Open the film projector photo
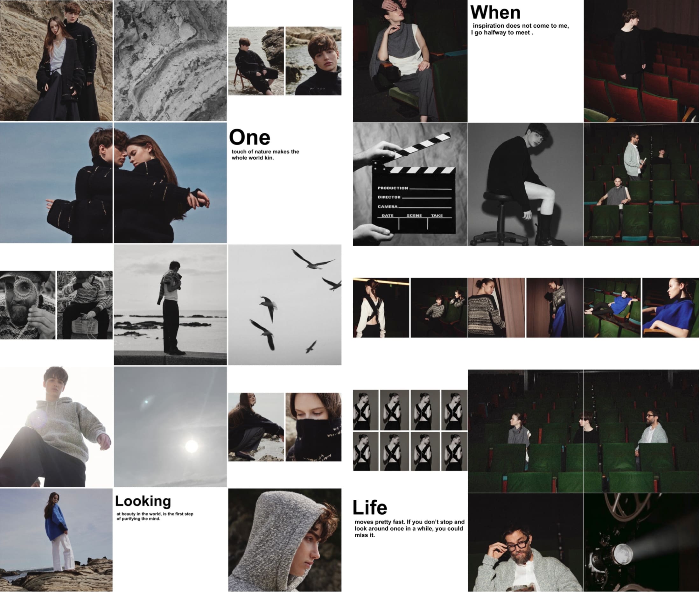This screenshot has height=592, width=700. 641,542
